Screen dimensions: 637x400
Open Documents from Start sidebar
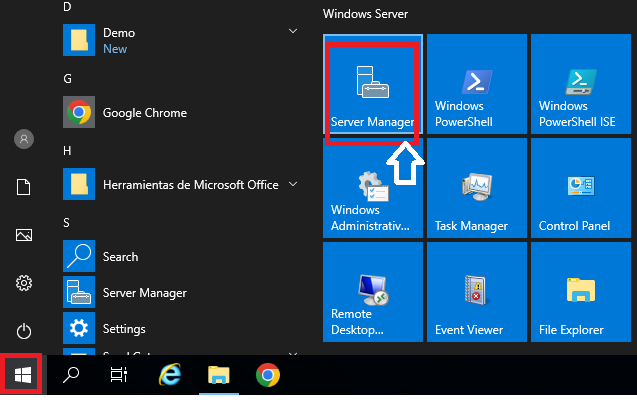click(x=24, y=187)
